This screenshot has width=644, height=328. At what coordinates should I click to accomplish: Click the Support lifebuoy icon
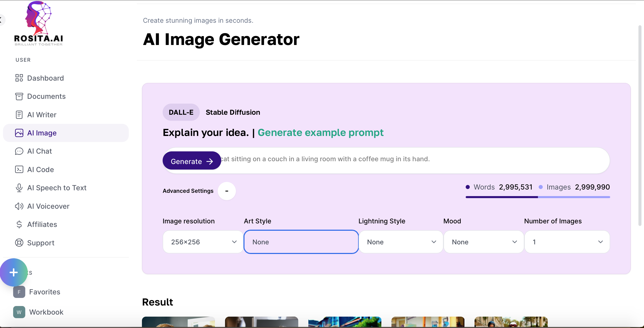(x=19, y=243)
